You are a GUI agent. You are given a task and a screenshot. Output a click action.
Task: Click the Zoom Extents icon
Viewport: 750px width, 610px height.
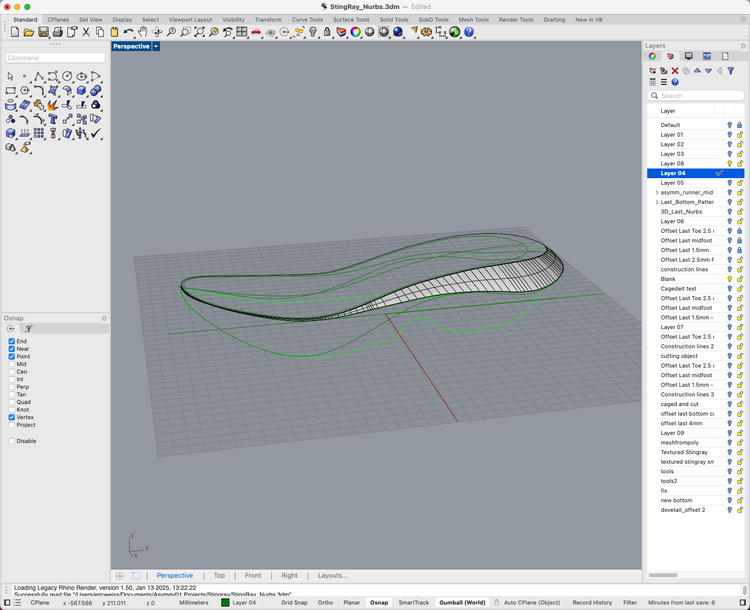click(199, 32)
